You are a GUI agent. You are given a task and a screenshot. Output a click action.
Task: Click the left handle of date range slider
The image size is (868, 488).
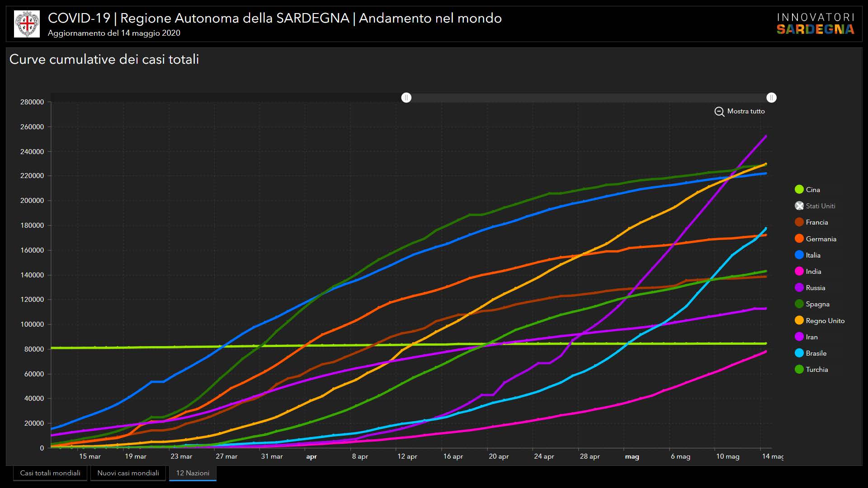tap(406, 98)
